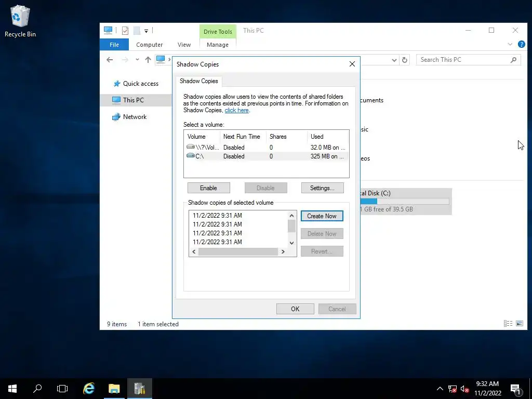Open taskbar Search magnifier
The width and height of the screenshot is (532, 399).
coord(37,389)
